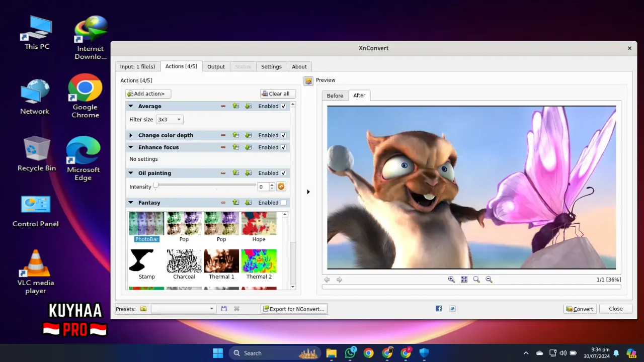Move the Average action up

tap(235, 106)
